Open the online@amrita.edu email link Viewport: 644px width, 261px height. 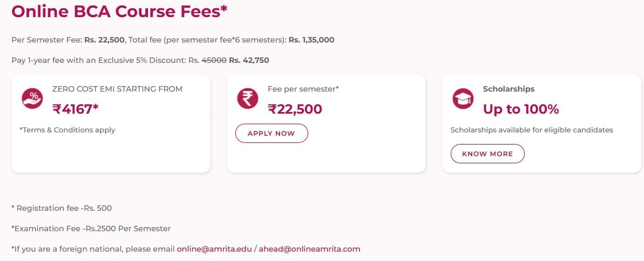(x=214, y=249)
